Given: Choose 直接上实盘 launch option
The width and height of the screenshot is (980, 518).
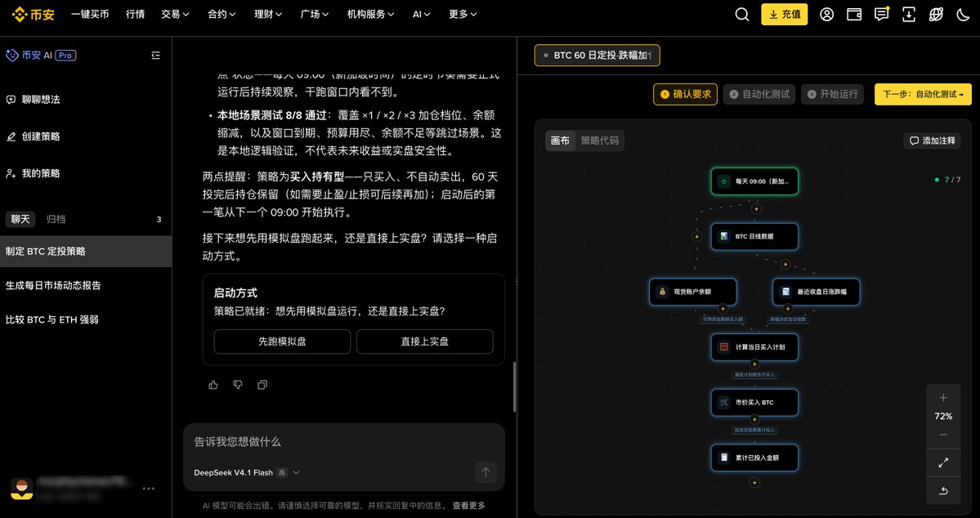Looking at the screenshot, I should [425, 342].
